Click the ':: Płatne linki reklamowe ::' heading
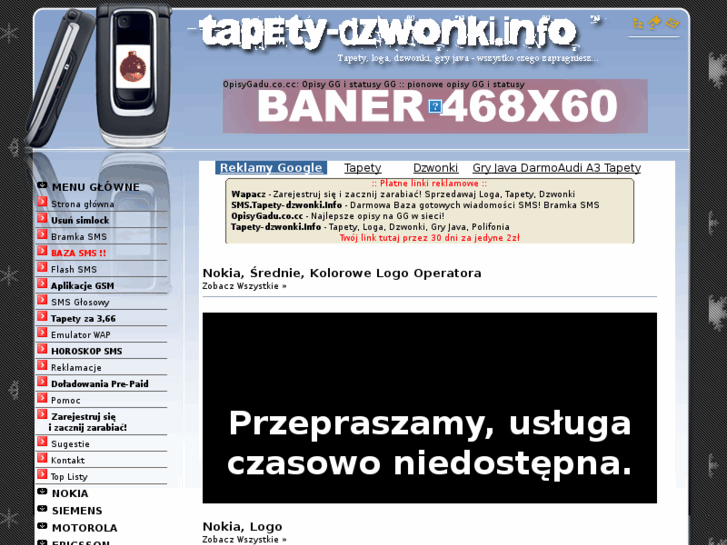 [429, 183]
